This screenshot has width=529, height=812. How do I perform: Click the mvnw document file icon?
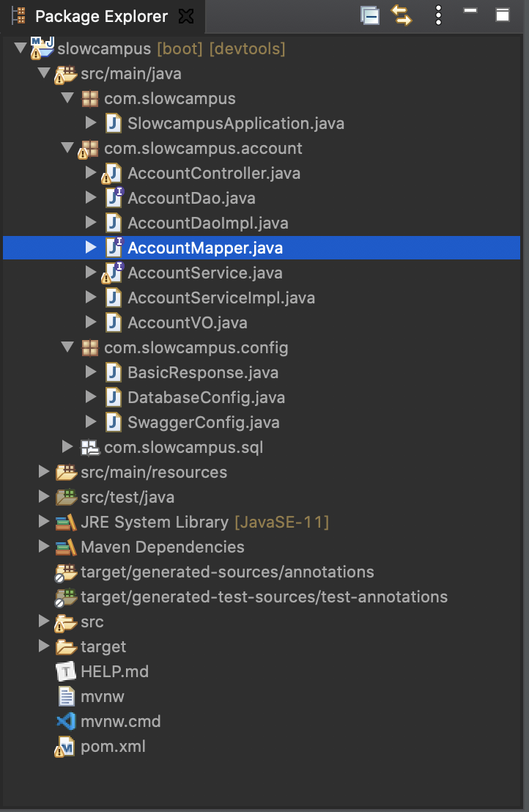[x=66, y=696]
